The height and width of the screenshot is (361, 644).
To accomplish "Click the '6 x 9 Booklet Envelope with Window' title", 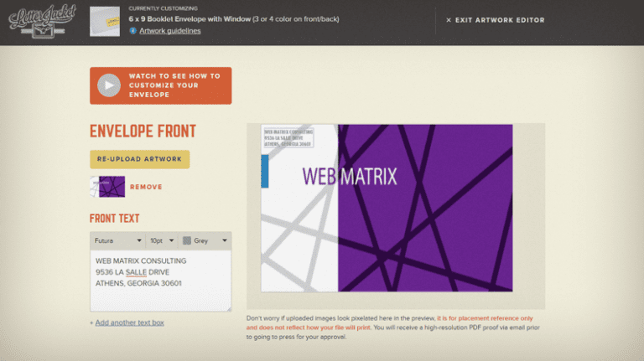I will point(190,19).
